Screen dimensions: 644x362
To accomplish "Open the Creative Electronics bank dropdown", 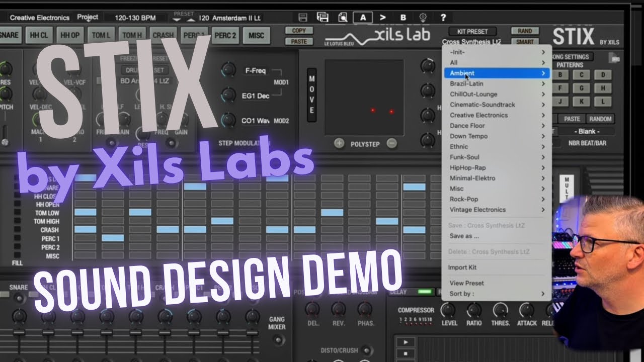I will pyautogui.click(x=40, y=18).
